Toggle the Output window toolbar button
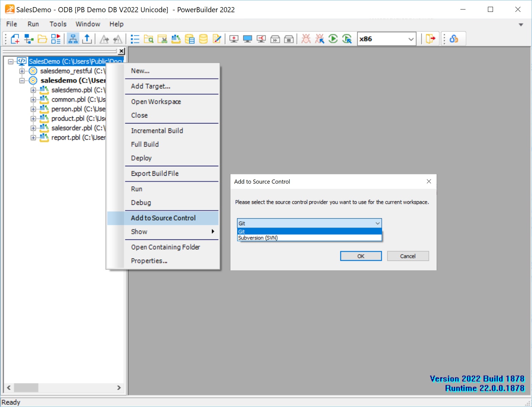Image resolution: width=532 pixels, height=407 pixels. (87, 39)
